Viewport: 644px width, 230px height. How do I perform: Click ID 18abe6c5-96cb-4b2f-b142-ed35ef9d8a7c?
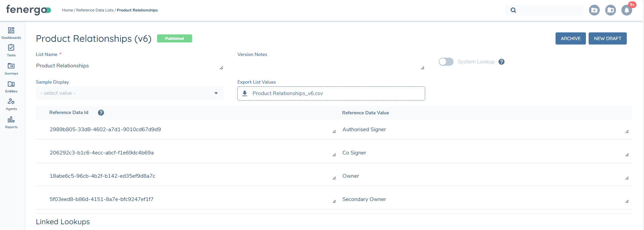pyautogui.click(x=103, y=176)
